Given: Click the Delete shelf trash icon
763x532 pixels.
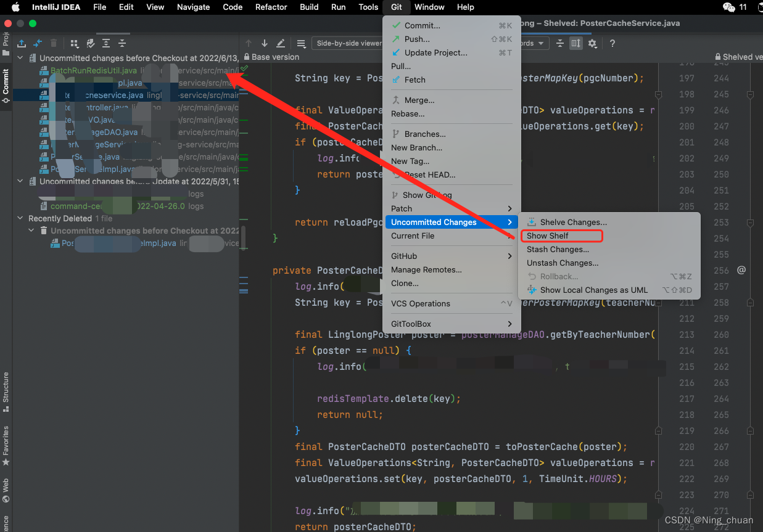Looking at the screenshot, I should [54, 43].
